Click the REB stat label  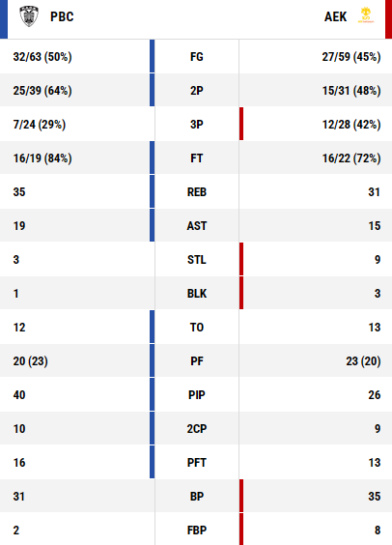[x=197, y=192]
